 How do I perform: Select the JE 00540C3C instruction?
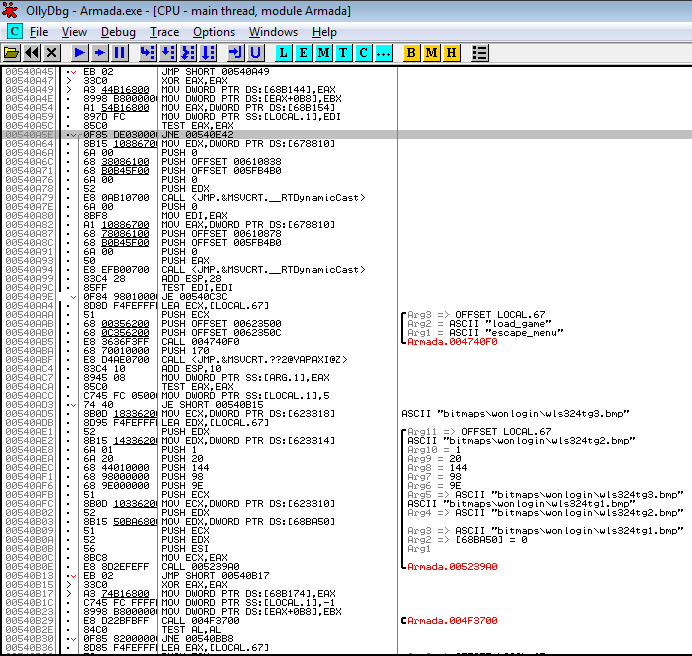point(194,297)
